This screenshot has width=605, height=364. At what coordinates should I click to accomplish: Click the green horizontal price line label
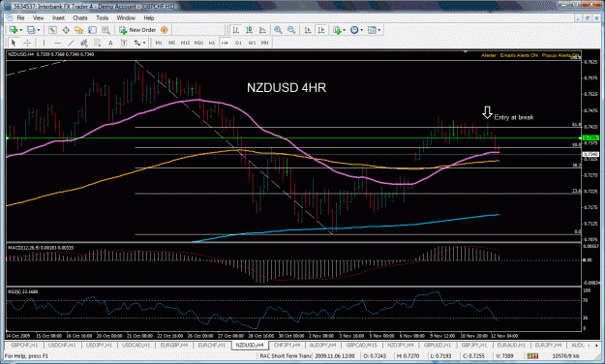(590, 137)
